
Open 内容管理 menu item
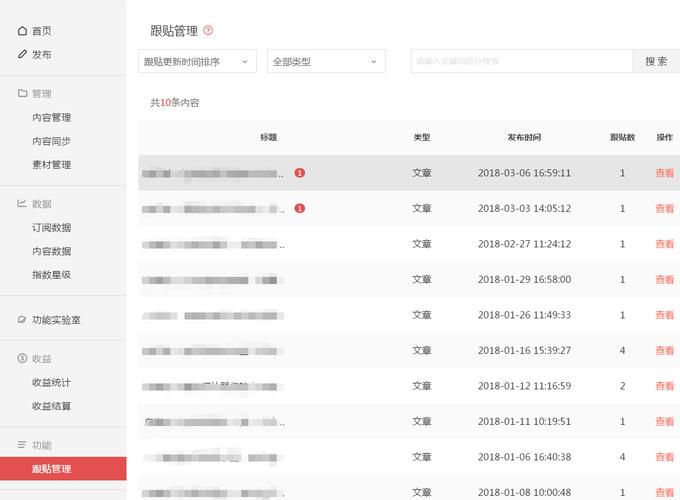tap(52, 118)
